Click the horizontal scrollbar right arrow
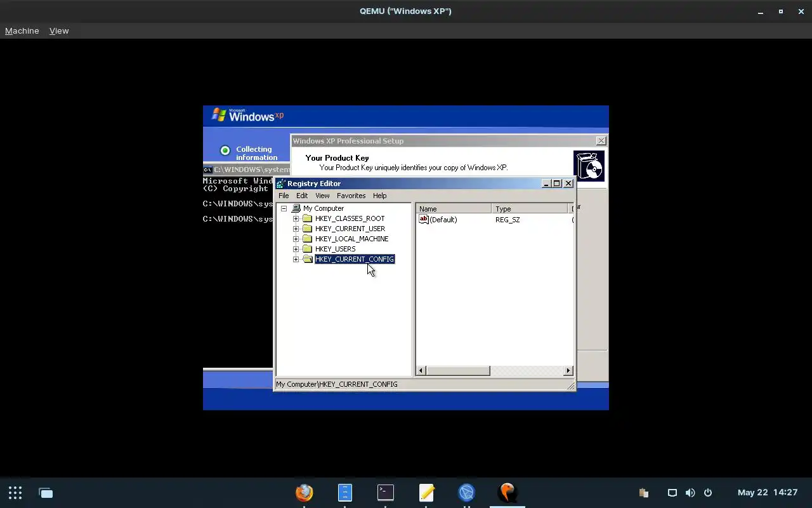 tap(568, 371)
